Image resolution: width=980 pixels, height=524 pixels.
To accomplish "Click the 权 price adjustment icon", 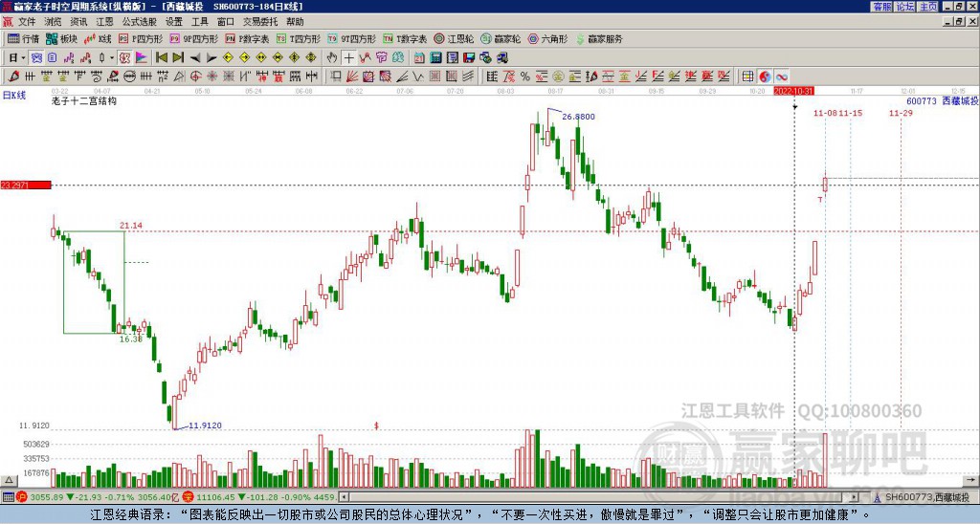I will 124,58.
